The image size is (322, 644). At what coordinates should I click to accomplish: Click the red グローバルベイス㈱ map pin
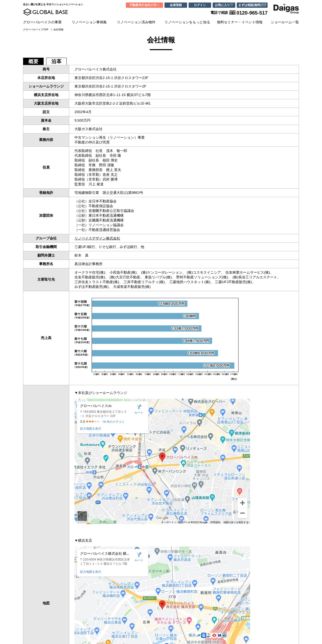click(162, 457)
